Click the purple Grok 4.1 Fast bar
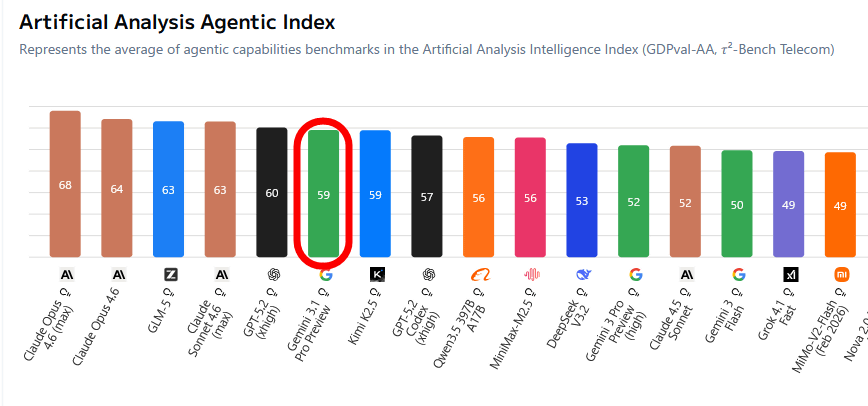This screenshot has height=406, width=868. coord(789,204)
